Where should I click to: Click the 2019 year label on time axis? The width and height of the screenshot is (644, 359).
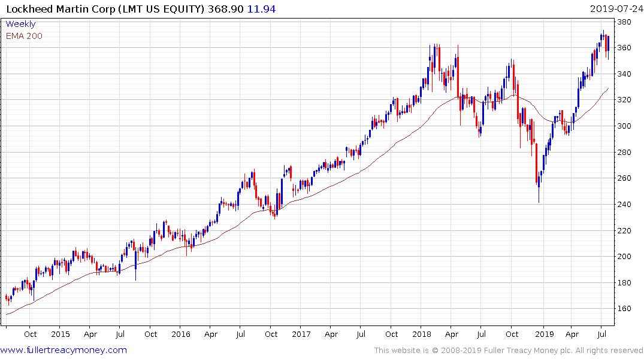pos(545,334)
